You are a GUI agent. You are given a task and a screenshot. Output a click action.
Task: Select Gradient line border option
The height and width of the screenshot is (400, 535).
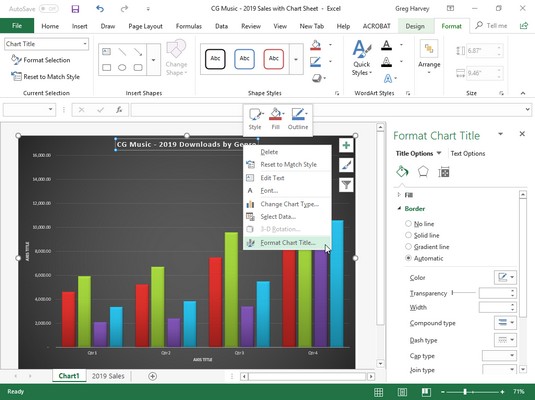(408, 246)
